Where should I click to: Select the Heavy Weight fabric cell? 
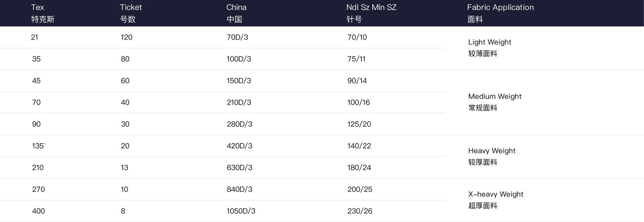tap(491, 156)
